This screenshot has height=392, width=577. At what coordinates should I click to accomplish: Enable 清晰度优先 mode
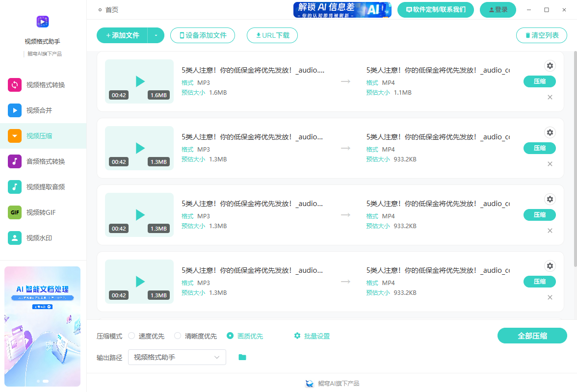pos(177,336)
